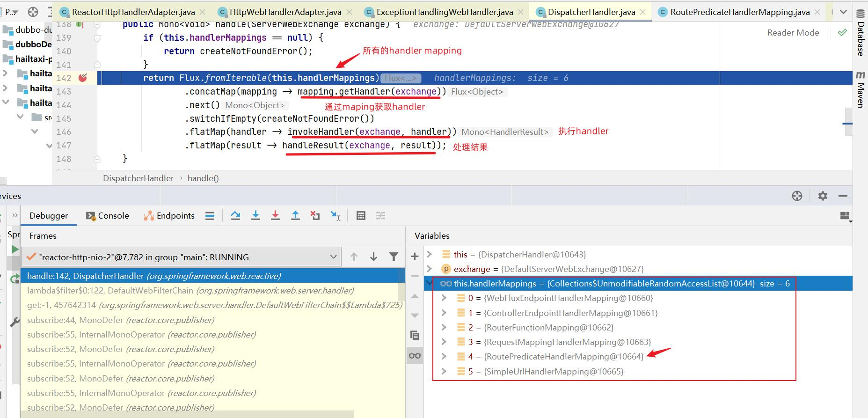
Task: Open the debugger layout settings icon
Action: coord(845,216)
